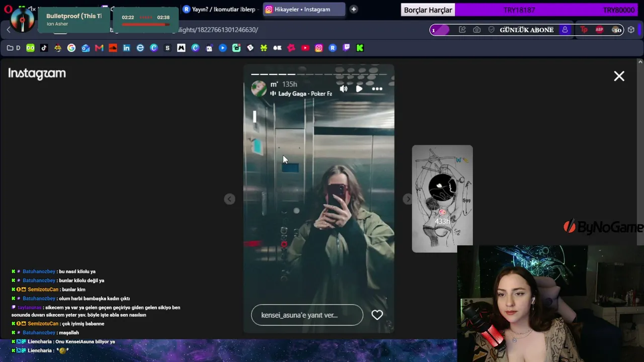
Task: Take snapshot with camera icon
Action: (x=476, y=30)
